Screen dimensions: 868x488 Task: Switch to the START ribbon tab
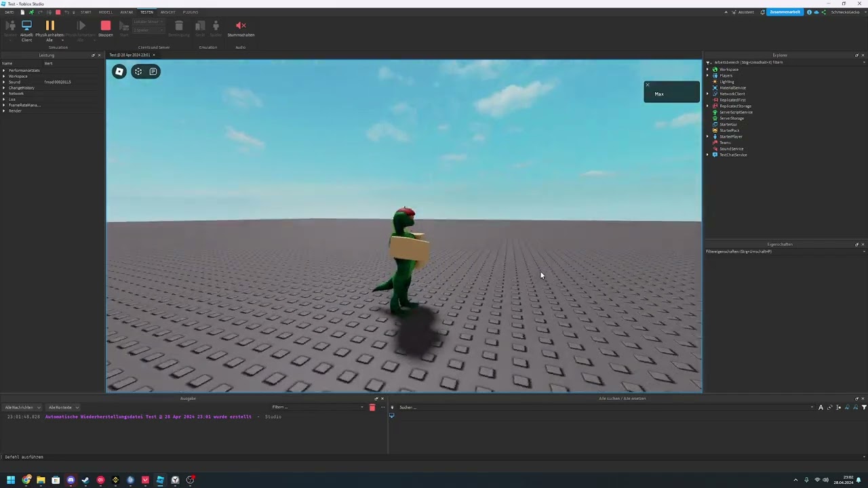pyautogui.click(x=85, y=12)
